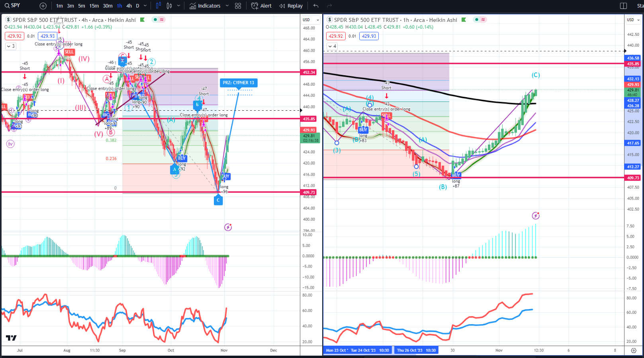644x358 pixels.
Task: Select the 452.34 price label on the 4h axis
Action: point(309,72)
